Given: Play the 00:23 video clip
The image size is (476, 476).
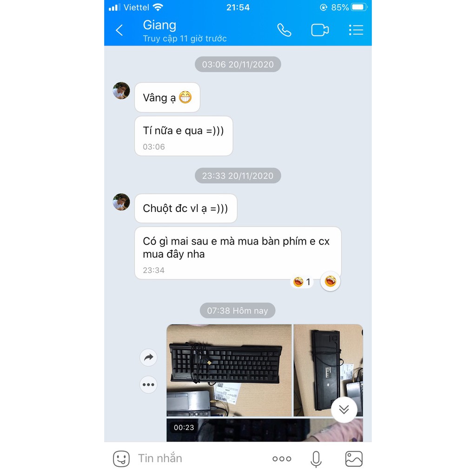Looking at the screenshot, I should pos(264,430).
